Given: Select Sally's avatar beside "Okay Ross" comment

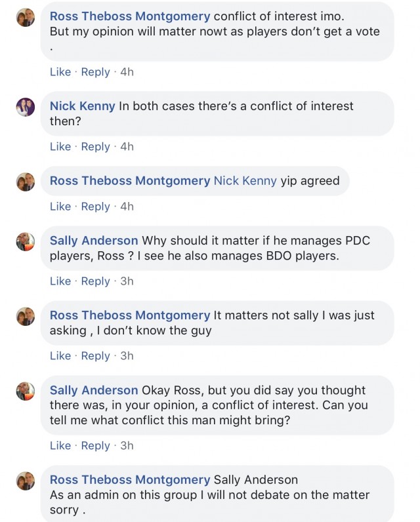Looking at the screenshot, I should tap(26, 391).
